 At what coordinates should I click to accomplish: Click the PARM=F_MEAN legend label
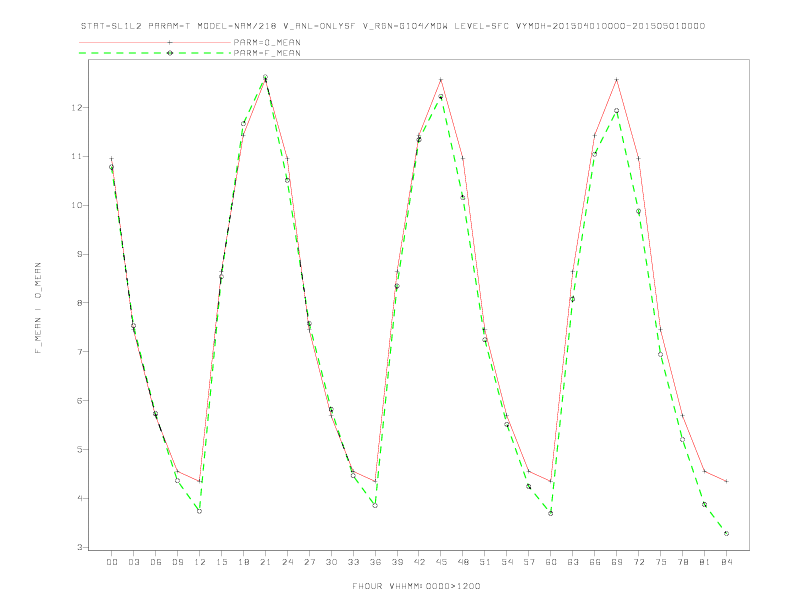(x=267, y=53)
